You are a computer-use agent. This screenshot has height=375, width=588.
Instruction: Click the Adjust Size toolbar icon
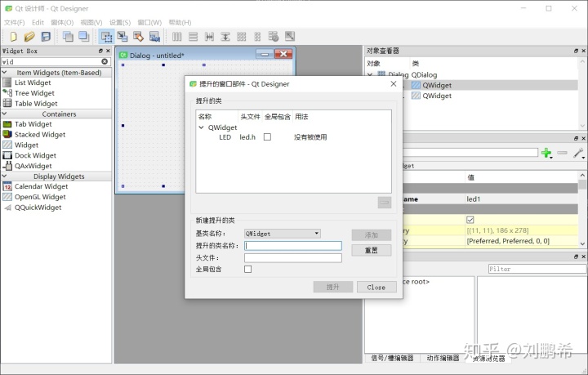click(x=290, y=37)
